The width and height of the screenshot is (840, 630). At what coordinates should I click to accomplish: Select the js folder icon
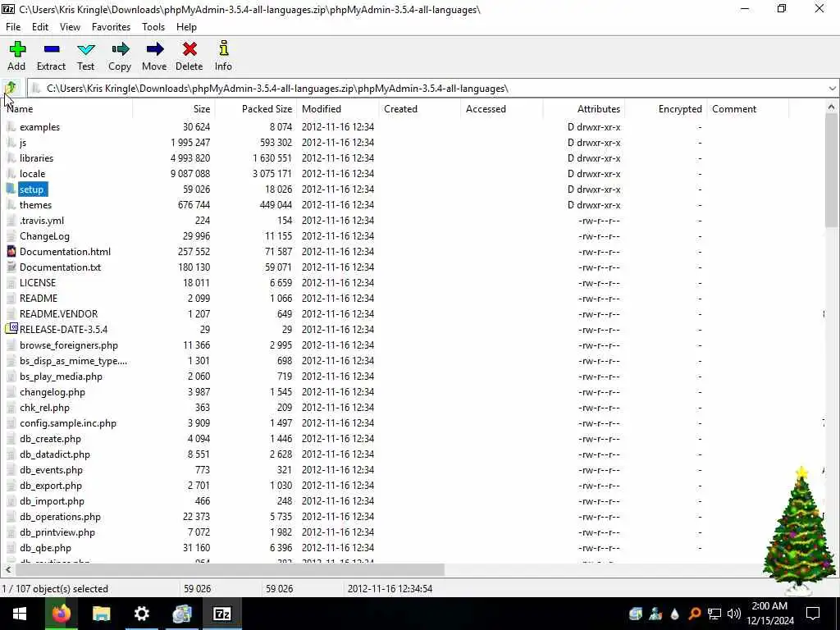[11, 143]
